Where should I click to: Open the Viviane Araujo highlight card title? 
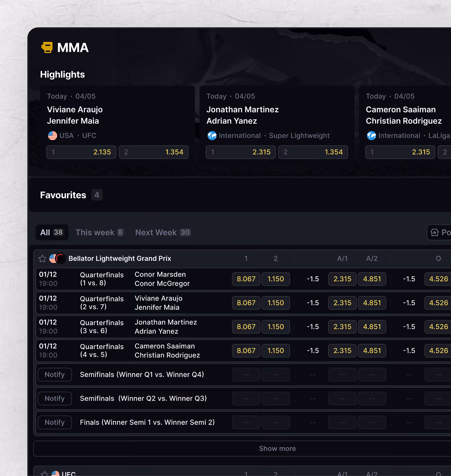(75, 115)
